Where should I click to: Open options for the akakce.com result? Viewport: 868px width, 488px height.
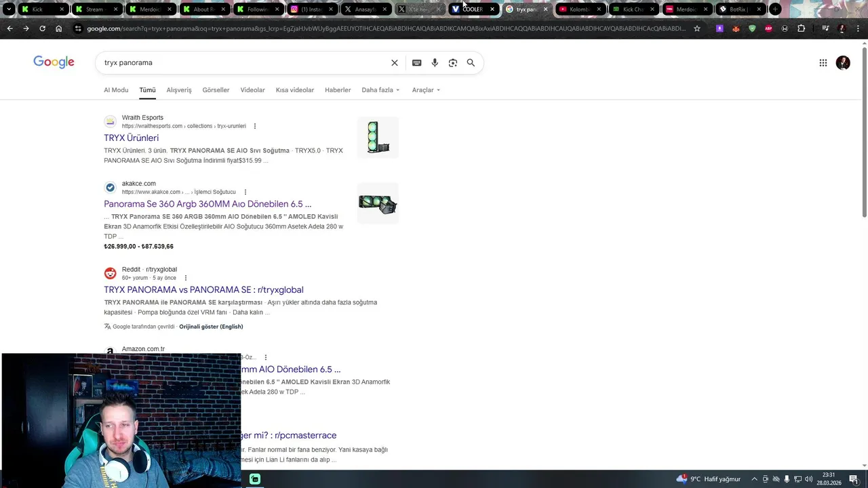click(x=245, y=192)
